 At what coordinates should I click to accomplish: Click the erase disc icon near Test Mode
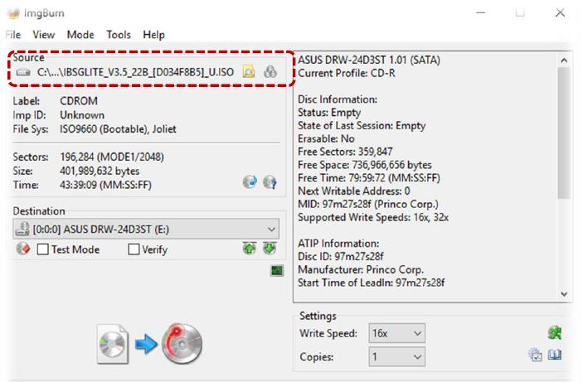[23, 249]
